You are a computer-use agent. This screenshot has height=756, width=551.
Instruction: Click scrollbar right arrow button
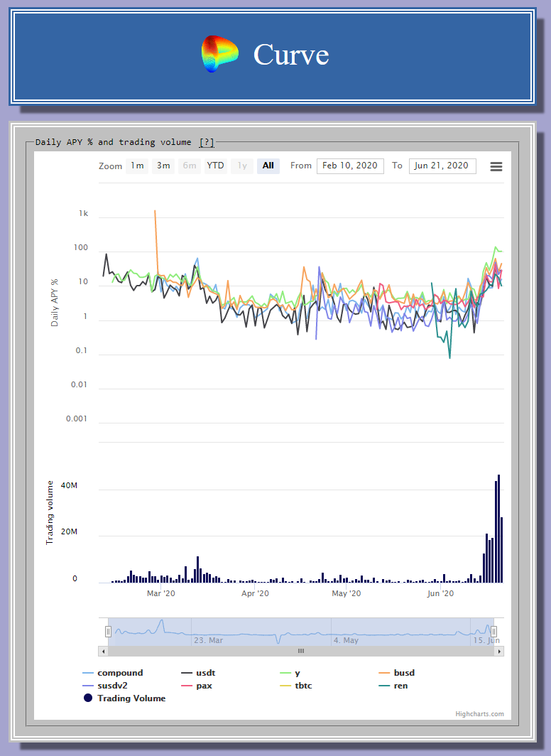[499, 651]
